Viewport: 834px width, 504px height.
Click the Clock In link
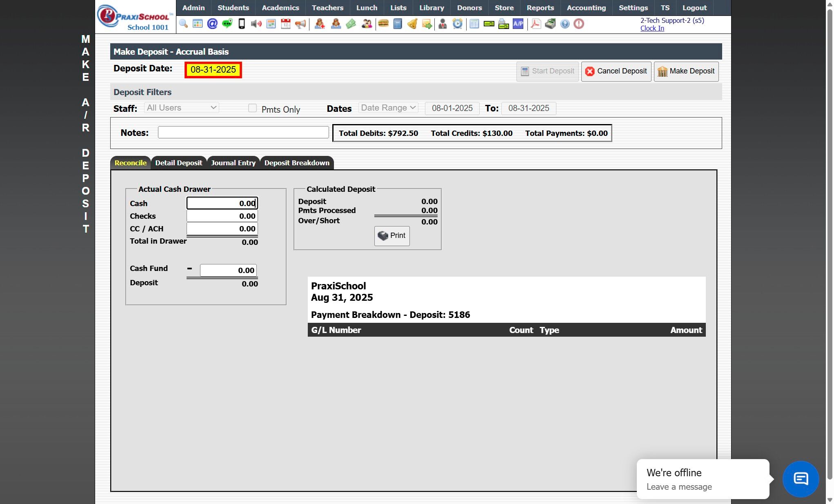pyautogui.click(x=652, y=28)
